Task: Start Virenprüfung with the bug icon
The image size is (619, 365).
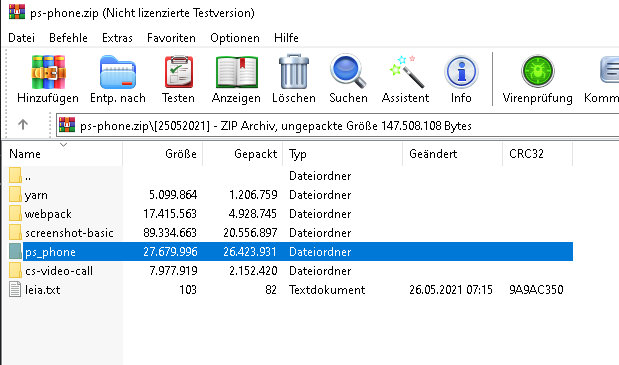Action: tap(538, 71)
